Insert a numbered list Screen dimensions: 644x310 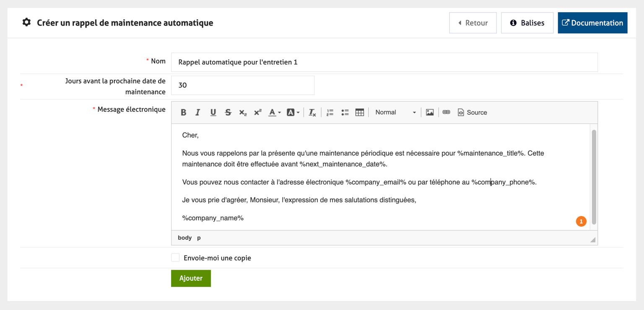330,112
